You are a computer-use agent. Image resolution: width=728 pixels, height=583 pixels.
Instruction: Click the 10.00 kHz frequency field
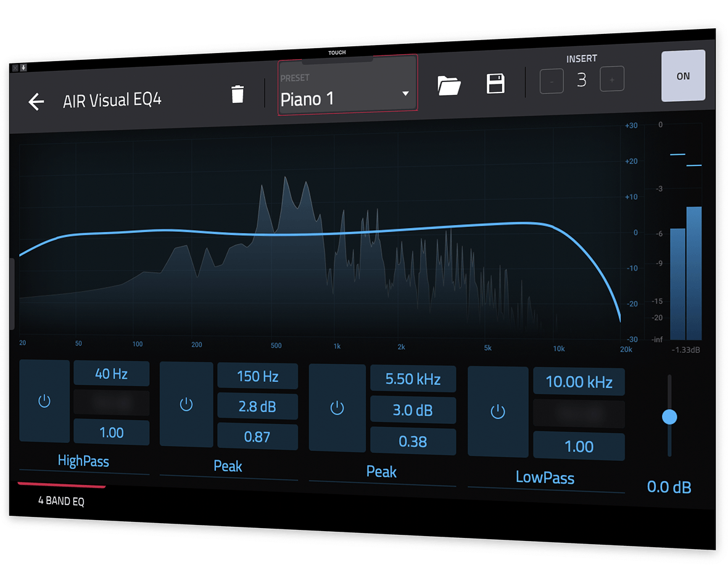579,382
